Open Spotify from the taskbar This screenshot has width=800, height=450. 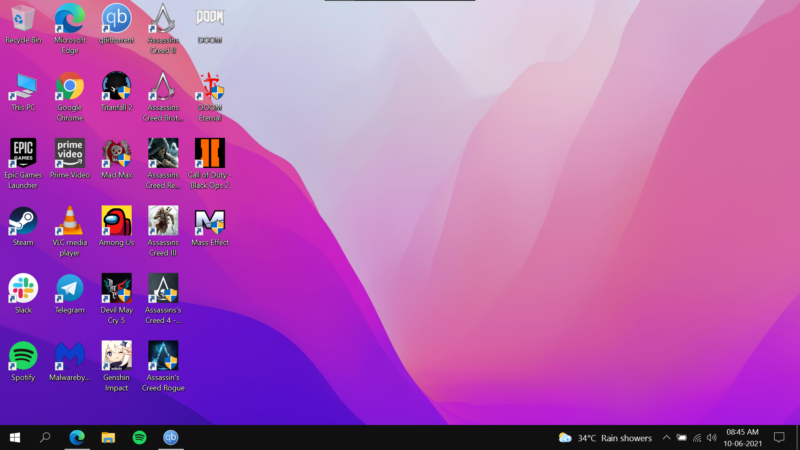coord(139,437)
